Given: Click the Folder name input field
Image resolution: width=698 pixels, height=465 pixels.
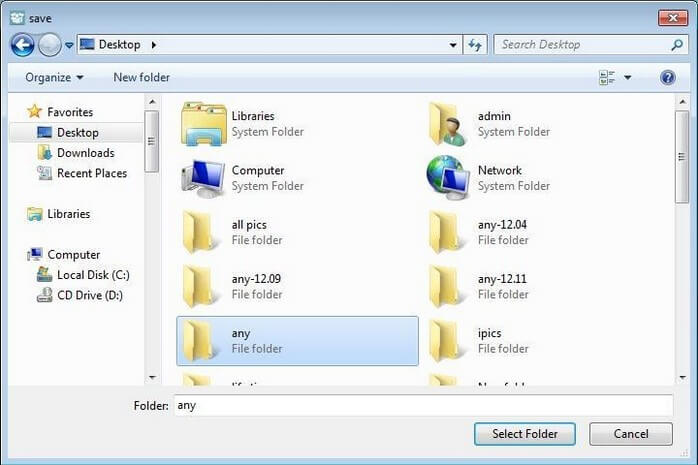Looking at the screenshot, I should (423, 405).
